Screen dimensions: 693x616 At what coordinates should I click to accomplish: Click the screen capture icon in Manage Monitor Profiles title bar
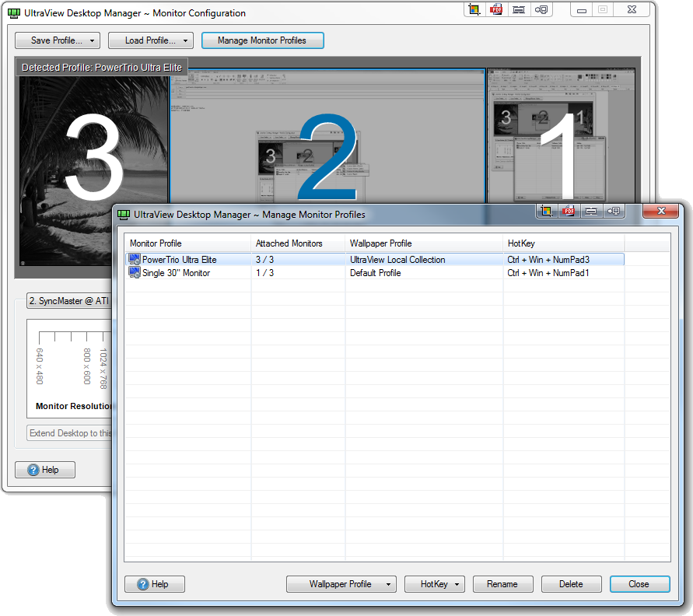547,212
